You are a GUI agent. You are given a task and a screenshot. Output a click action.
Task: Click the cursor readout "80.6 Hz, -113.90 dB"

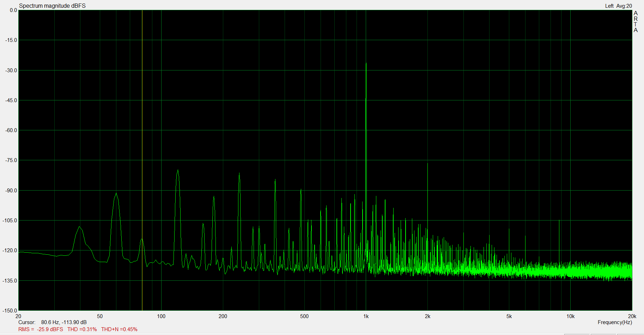[64, 322]
